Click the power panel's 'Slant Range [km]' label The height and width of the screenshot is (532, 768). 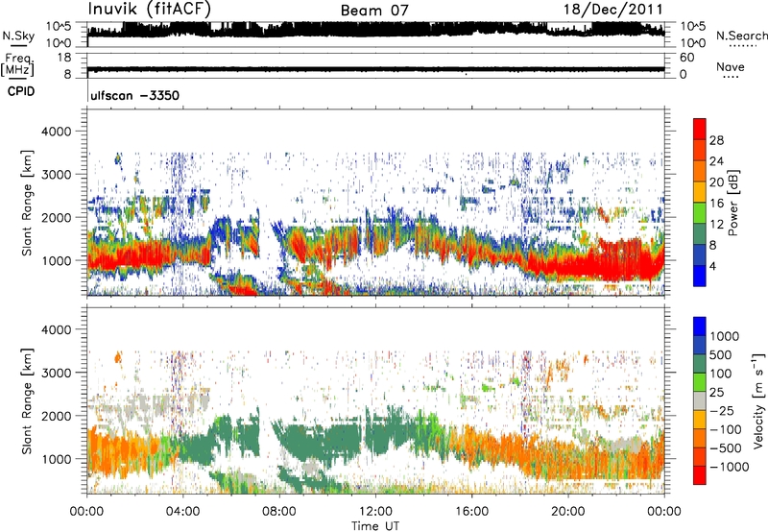(27, 203)
